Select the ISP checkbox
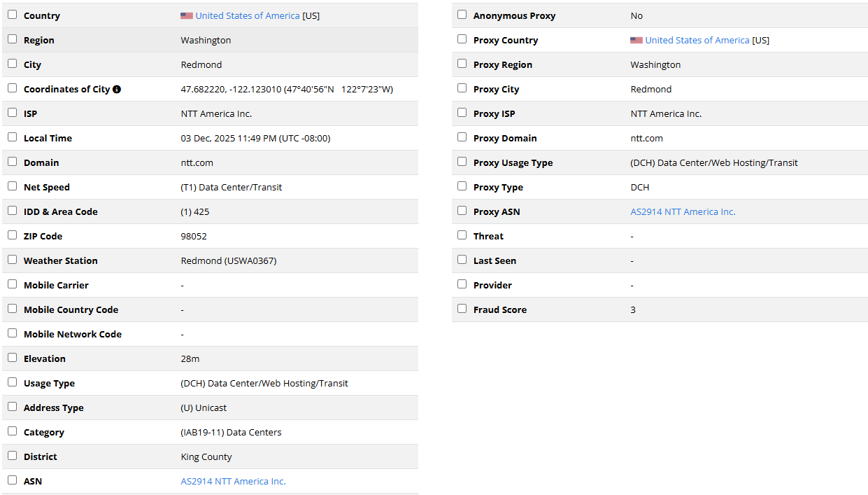Screen dimensions: 868x495 click(13, 113)
